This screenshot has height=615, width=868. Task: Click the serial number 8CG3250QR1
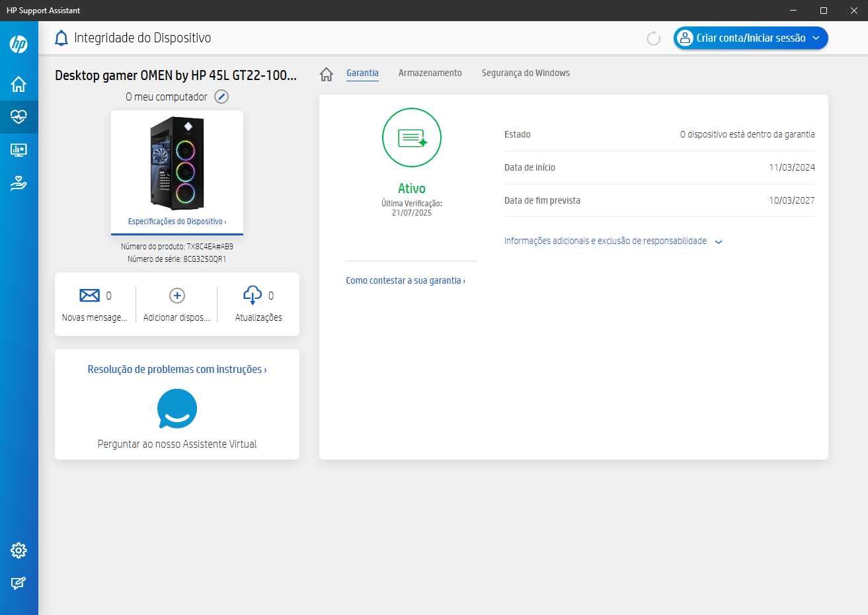(204, 259)
